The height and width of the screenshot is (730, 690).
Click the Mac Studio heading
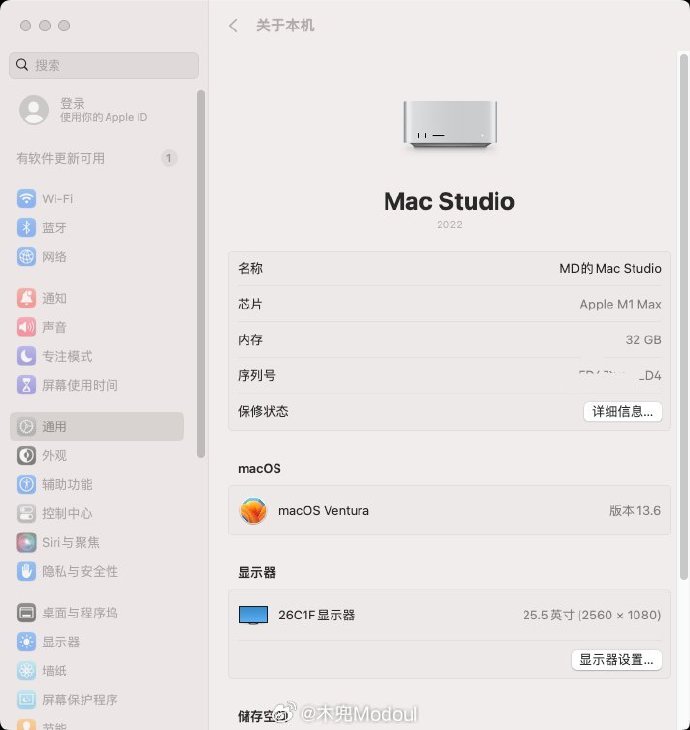(x=450, y=202)
